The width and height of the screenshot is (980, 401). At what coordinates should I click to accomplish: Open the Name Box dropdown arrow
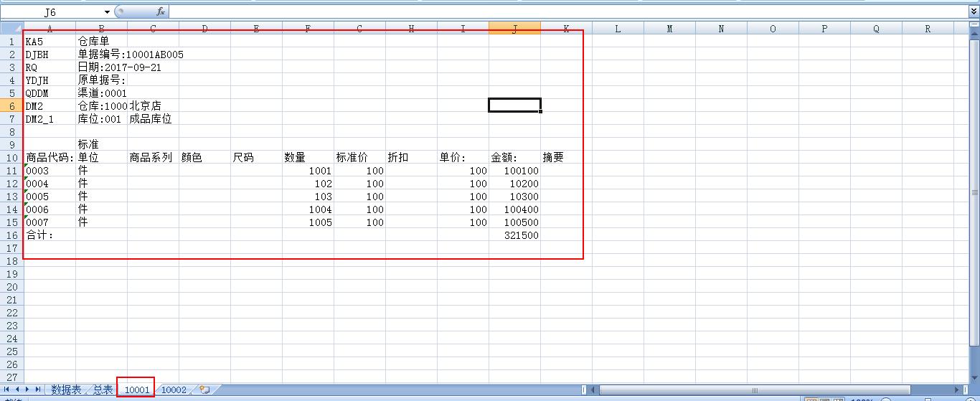108,11
